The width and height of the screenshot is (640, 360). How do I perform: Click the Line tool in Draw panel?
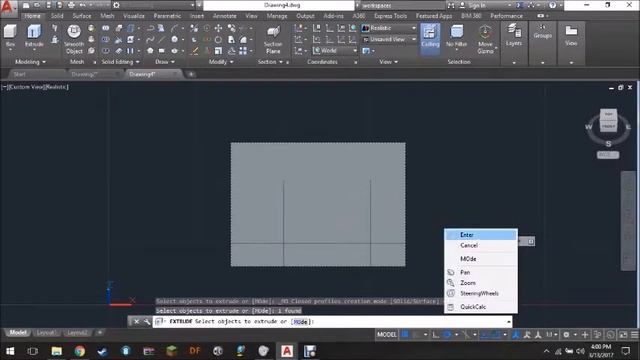(162, 40)
